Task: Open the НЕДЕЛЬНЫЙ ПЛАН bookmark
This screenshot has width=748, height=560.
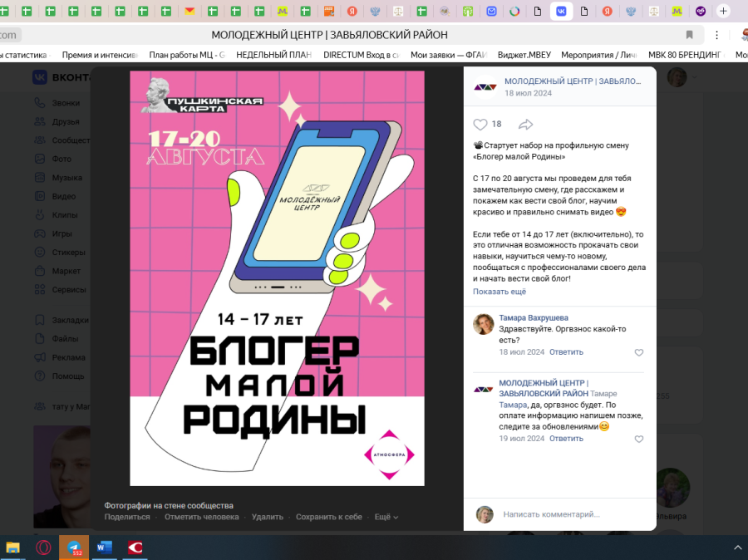Action: coord(273,55)
